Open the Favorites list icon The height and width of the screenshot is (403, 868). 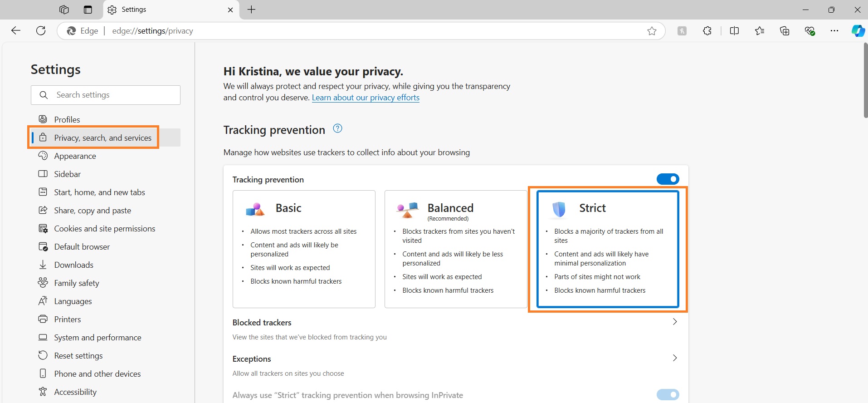click(x=760, y=30)
